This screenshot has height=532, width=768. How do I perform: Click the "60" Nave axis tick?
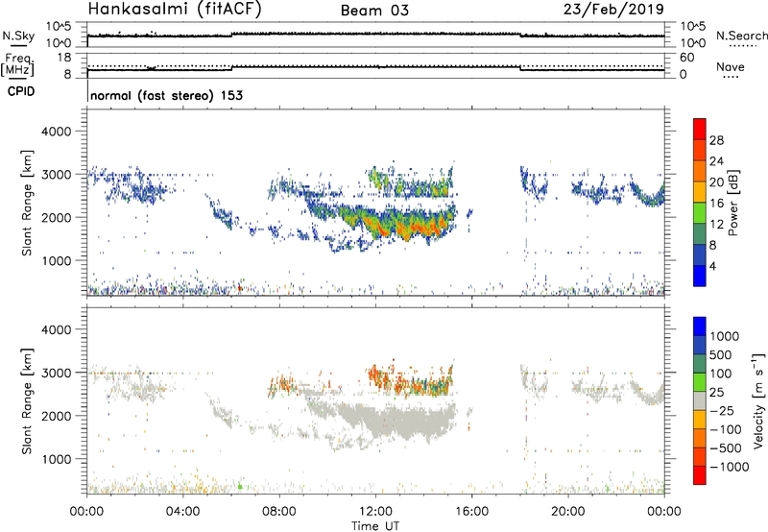[686, 58]
